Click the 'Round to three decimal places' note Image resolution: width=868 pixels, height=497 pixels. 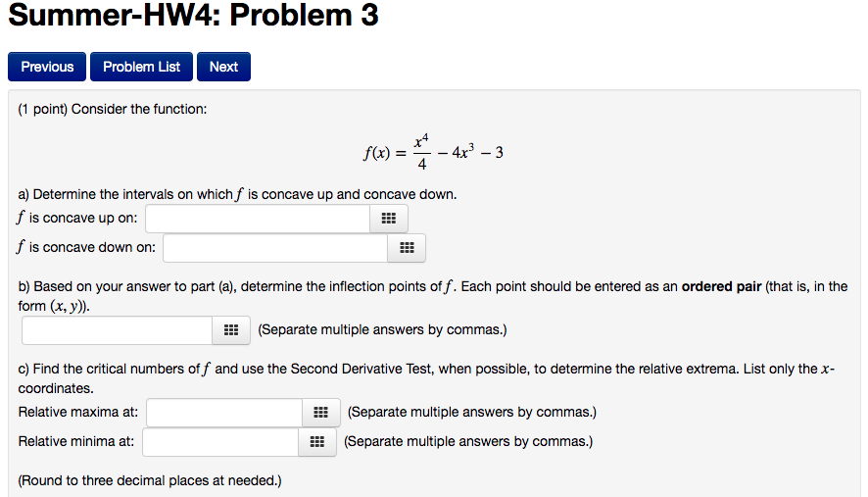150,480
